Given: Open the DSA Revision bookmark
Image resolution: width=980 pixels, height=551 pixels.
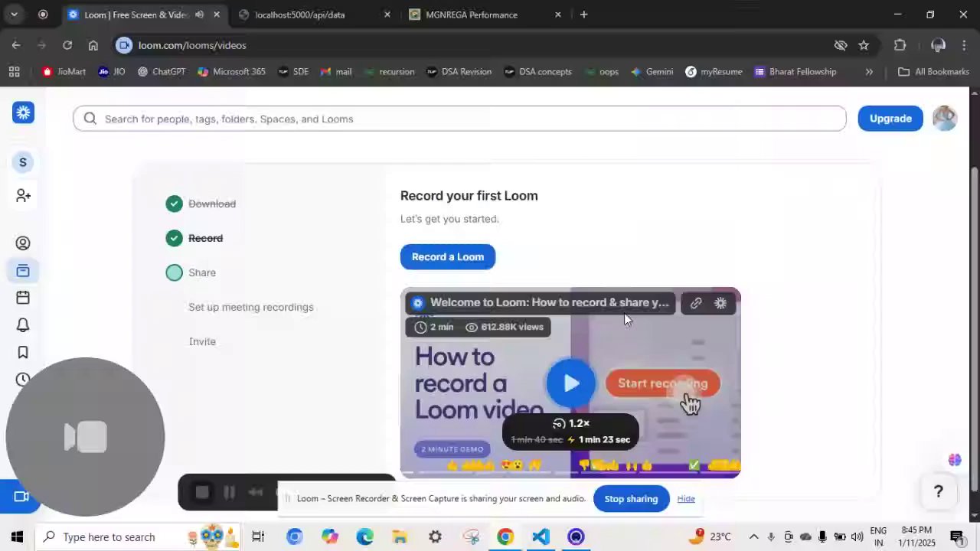Looking at the screenshot, I should [459, 72].
